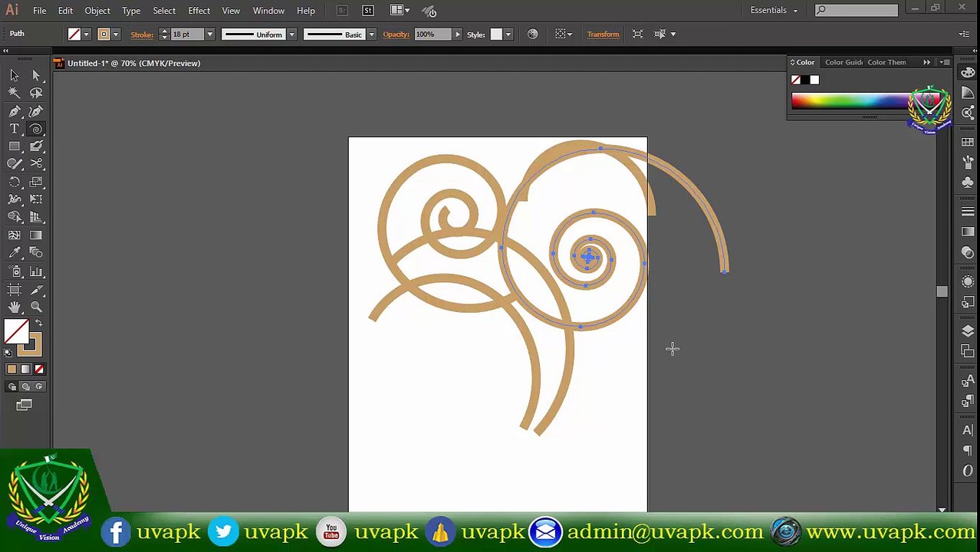Choose the Rotate tool
Image resolution: width=980 pixels, height=552 pixels.
click(15, 182)
